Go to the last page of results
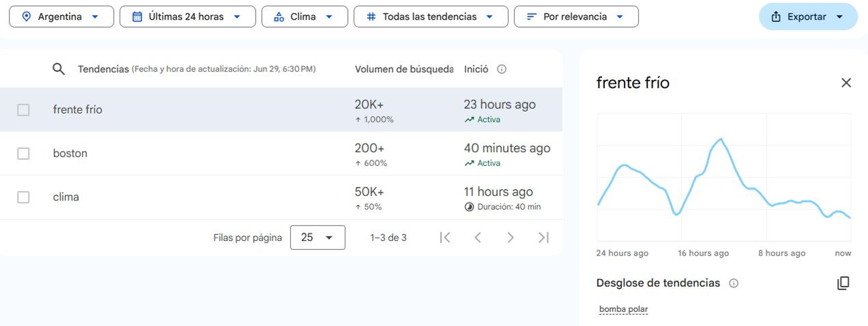 543,237
